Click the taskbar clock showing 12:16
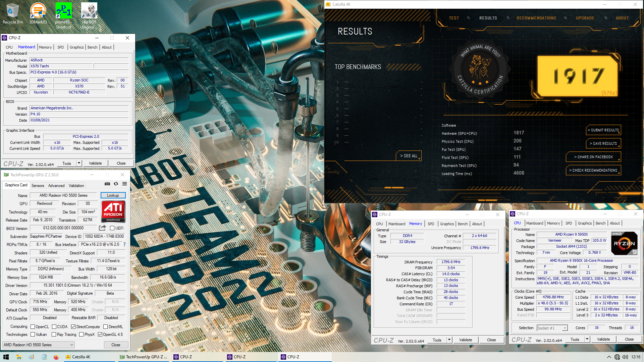The image size is (644, 362). tap(636, 357)
